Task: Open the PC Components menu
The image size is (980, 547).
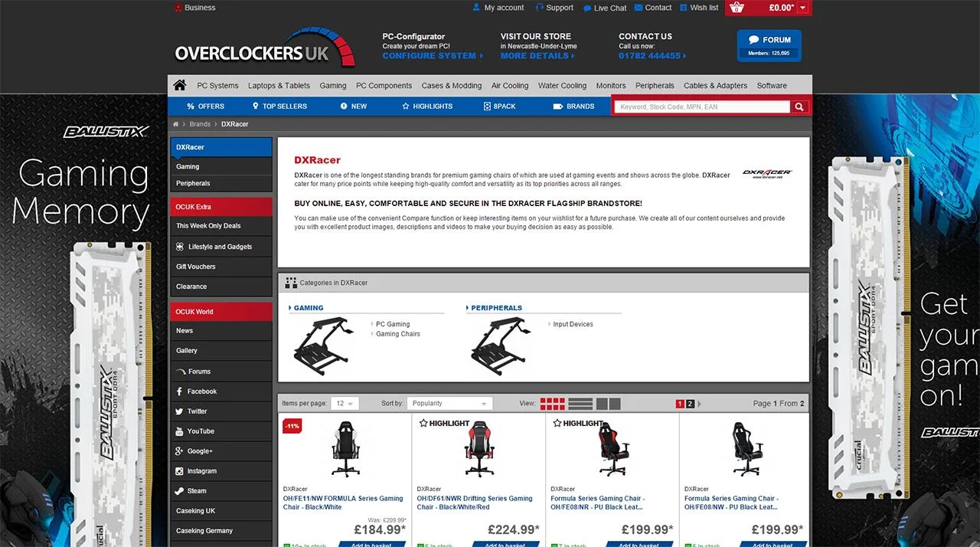Action: (x=384, y=86)
